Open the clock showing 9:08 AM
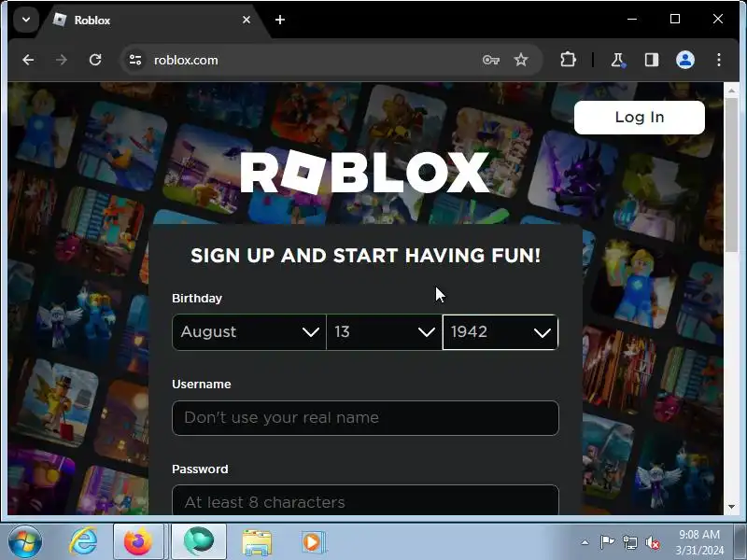 point(699,542)
